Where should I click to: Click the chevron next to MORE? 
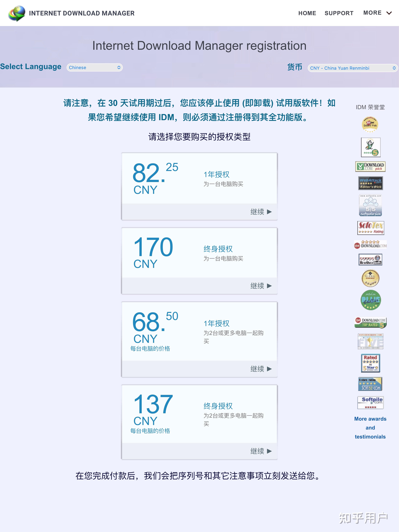[389, 13]
